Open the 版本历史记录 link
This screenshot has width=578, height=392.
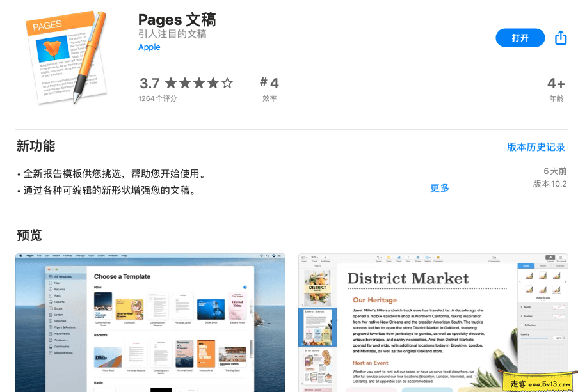click(536, 147)
